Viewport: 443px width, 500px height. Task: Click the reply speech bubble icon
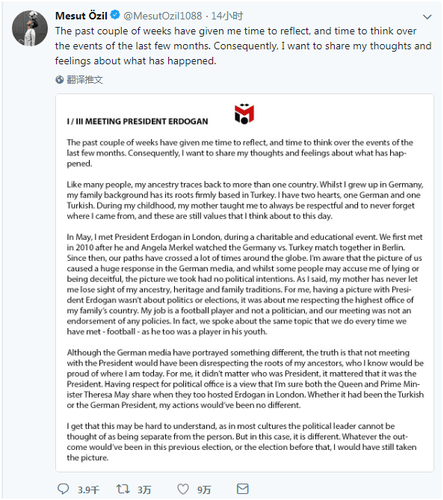pyautogui.click(x=63, y=489)
